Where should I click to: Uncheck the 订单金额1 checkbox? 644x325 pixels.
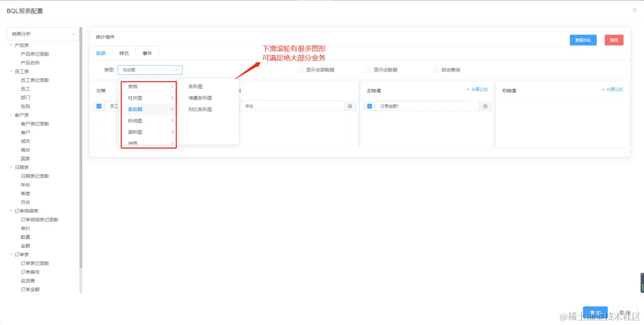(370, 106)
